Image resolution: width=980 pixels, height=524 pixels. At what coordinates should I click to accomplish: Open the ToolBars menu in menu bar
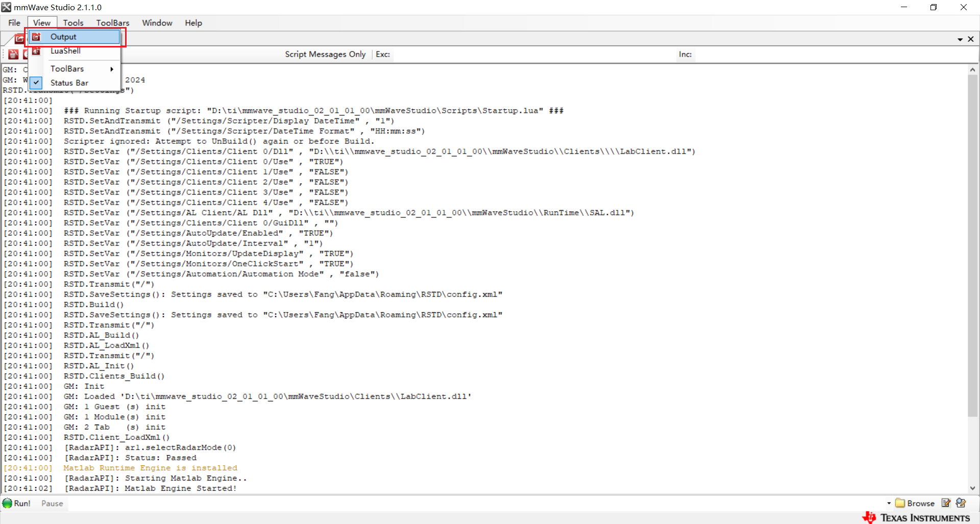pos(113,23)
